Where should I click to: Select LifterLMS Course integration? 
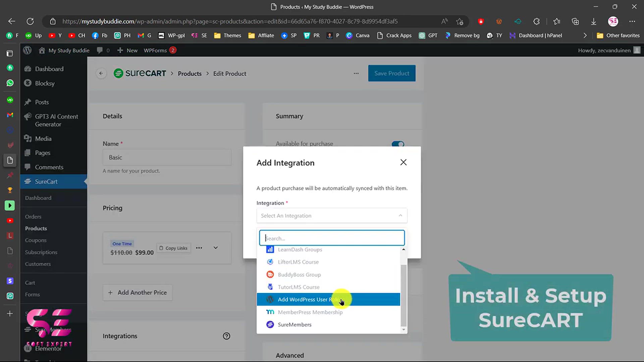328,262
